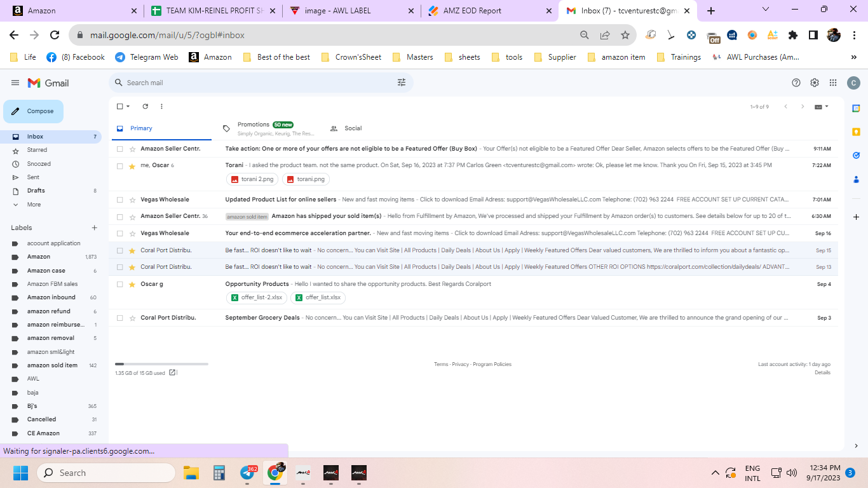This screenshot has width=868, height=488.
Task: Tick the select-all checkbox in the toolbar
Action: pyautogui.click(x=119, y=106)
